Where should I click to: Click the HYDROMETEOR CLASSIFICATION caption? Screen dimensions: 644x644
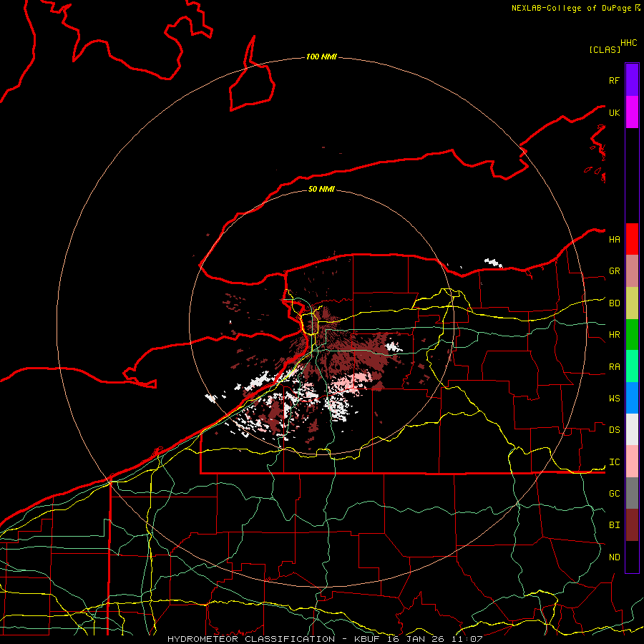[251, 639]
